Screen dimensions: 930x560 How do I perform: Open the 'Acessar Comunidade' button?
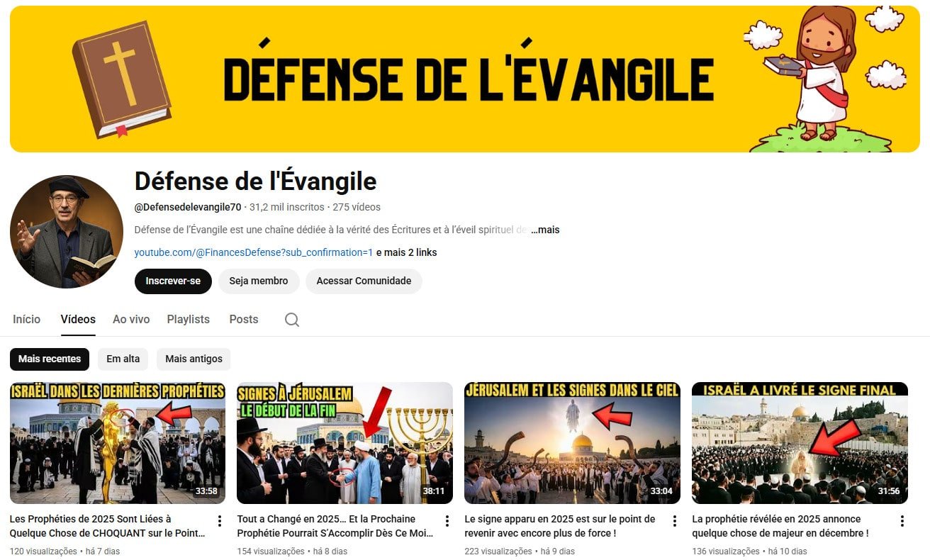click(x=364, y=281)
